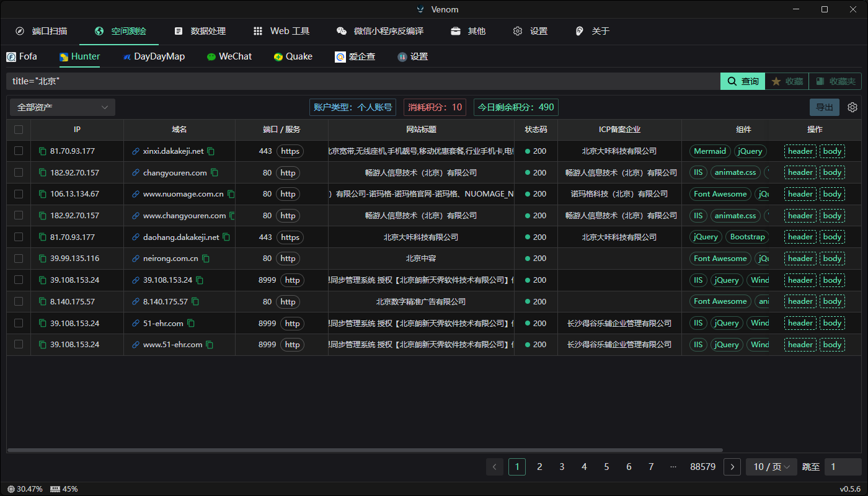
Task: Focus the title="北京" search query field
Action: point(363,81)
